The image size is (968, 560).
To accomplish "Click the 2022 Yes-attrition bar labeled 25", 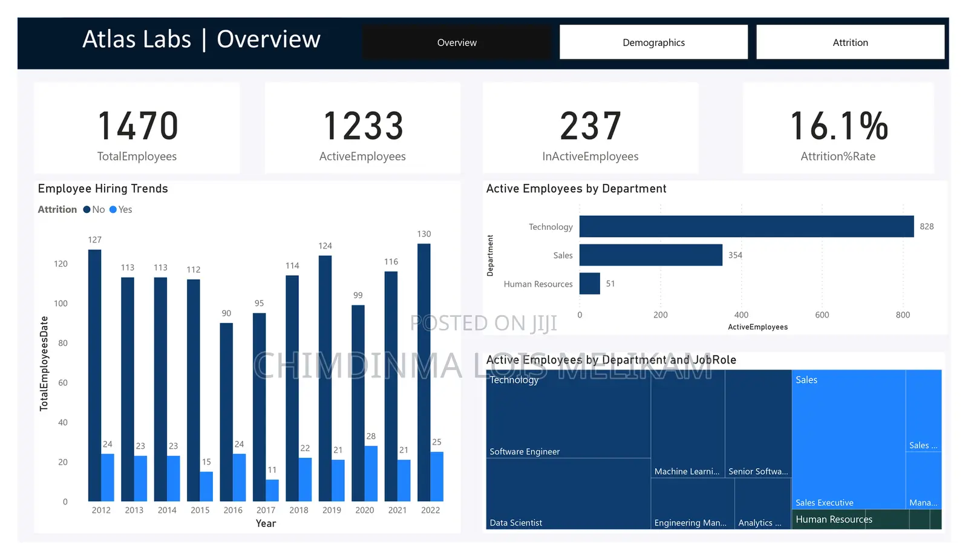I will point(437,477).
